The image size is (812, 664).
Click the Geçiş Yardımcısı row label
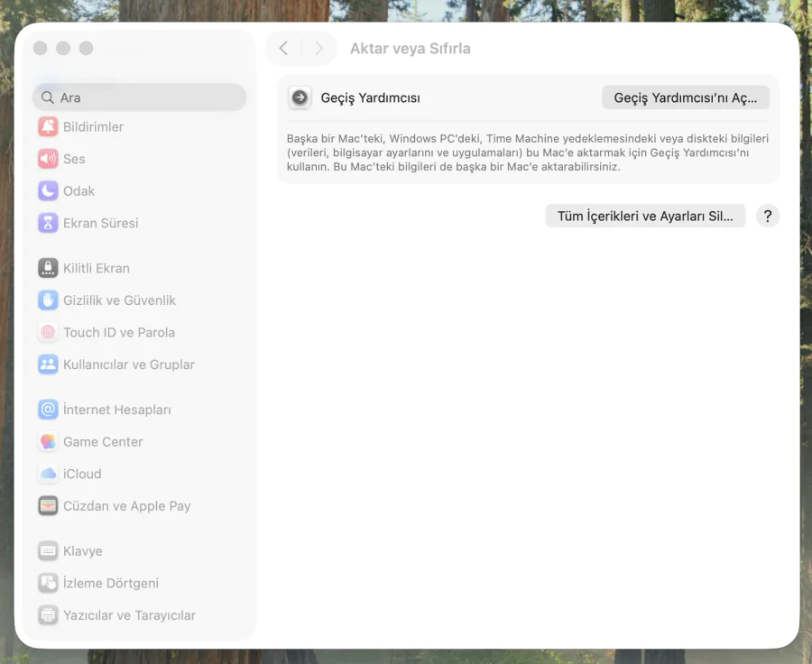pyautogui.click(x=370, y=98)
